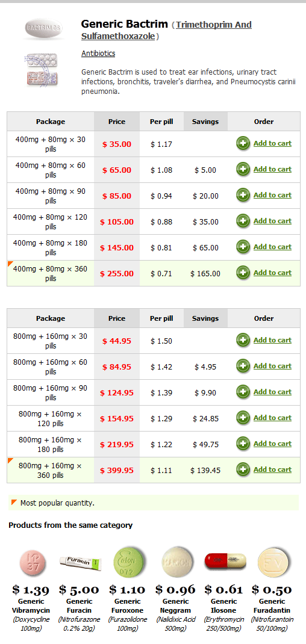Click the $ 35.00 price cell
The image size is (306, 644).
point(117,144)
